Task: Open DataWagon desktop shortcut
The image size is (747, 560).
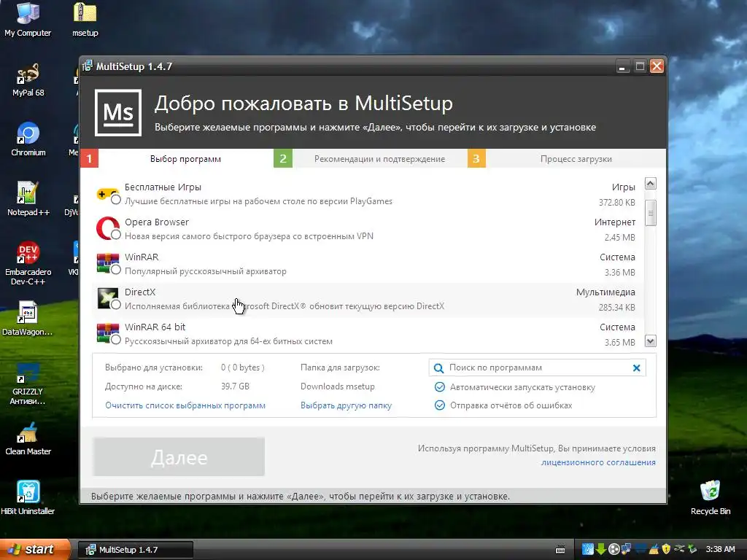Action: pyautogui.click(x=28, y=319)
